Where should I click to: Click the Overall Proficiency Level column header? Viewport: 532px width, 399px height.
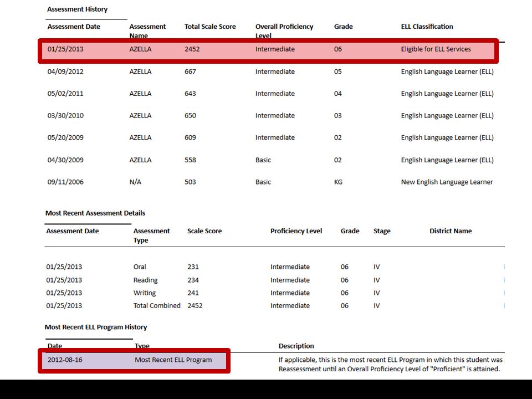[x=284, y=31]
